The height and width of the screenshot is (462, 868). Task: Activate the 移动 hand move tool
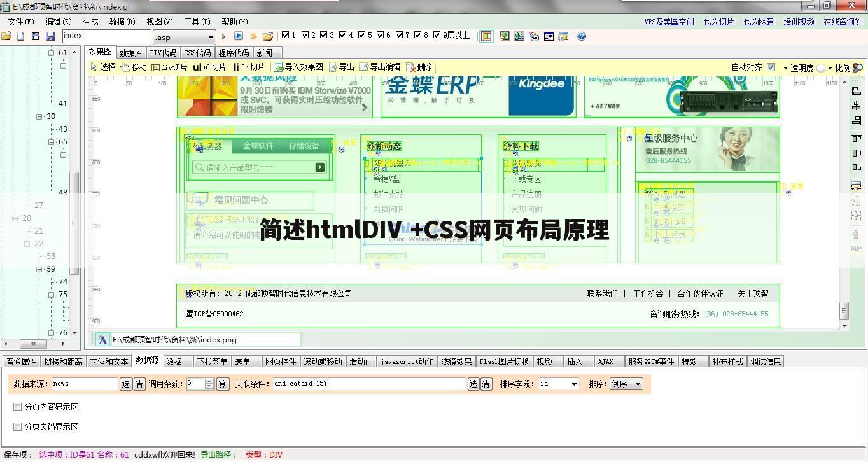point(134,67)
